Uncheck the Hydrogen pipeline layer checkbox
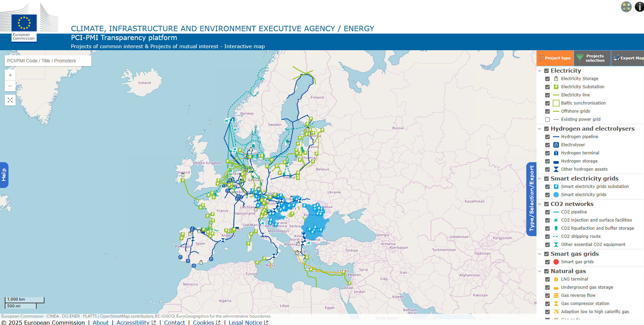Viewport: 644px width, 325px height. 547,137
